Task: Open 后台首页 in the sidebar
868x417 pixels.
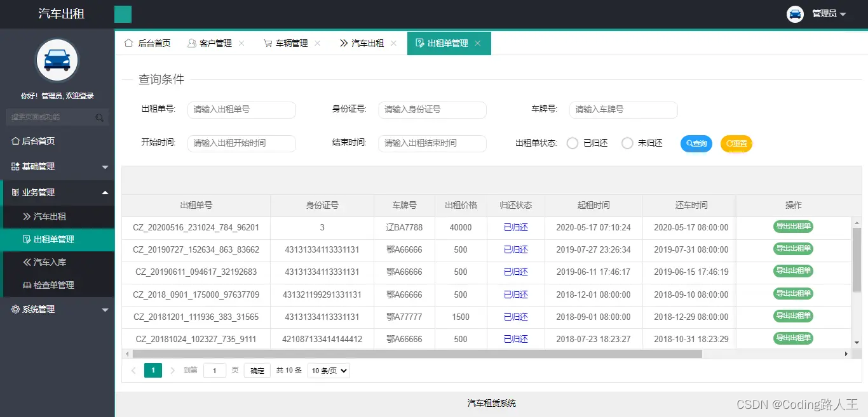Action: 57,141
